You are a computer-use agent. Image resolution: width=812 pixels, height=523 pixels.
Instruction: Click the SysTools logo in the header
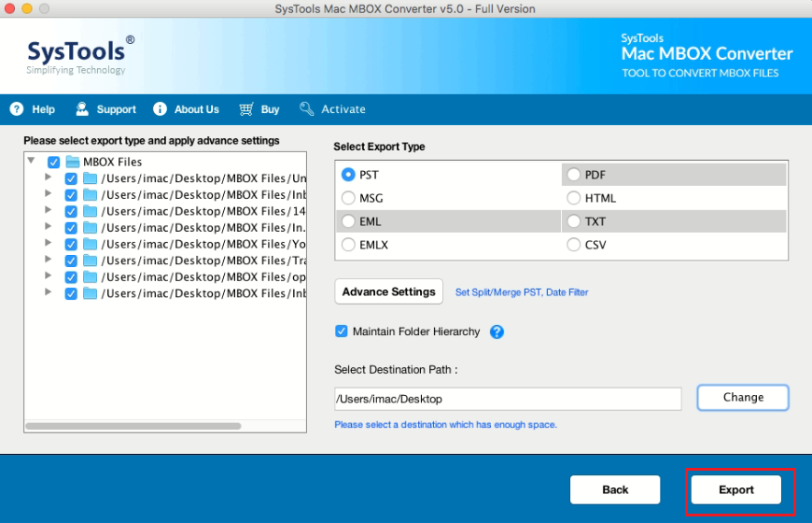(x=80, y=55)
